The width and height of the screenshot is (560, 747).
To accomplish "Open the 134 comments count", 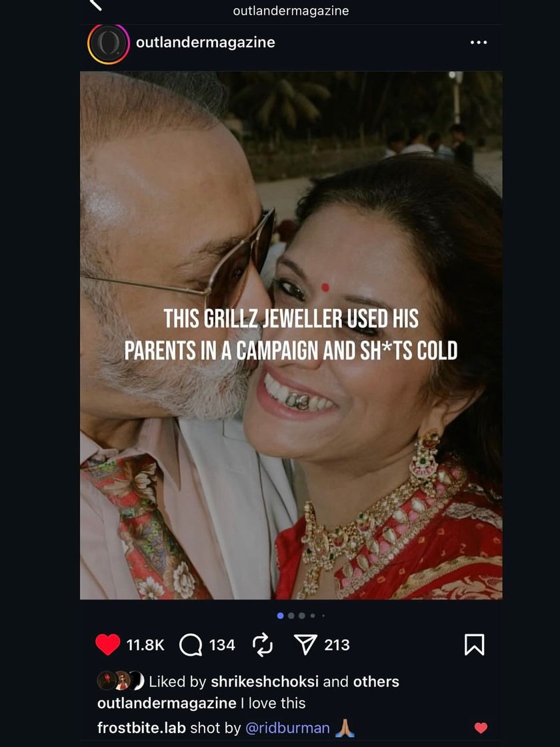I will (222, 645).
